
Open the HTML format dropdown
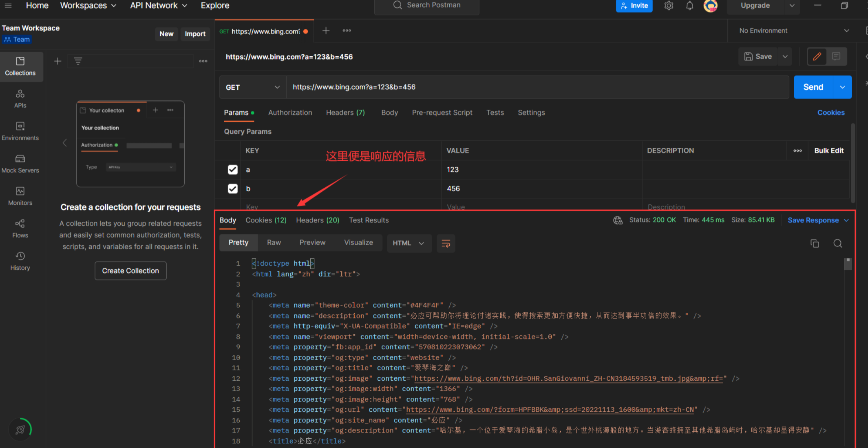pos(409,243)
